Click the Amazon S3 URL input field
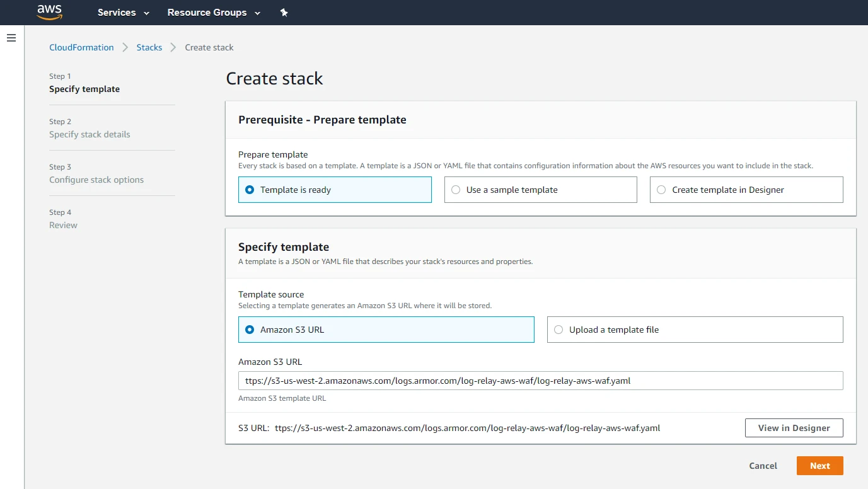 click(540, 381)
